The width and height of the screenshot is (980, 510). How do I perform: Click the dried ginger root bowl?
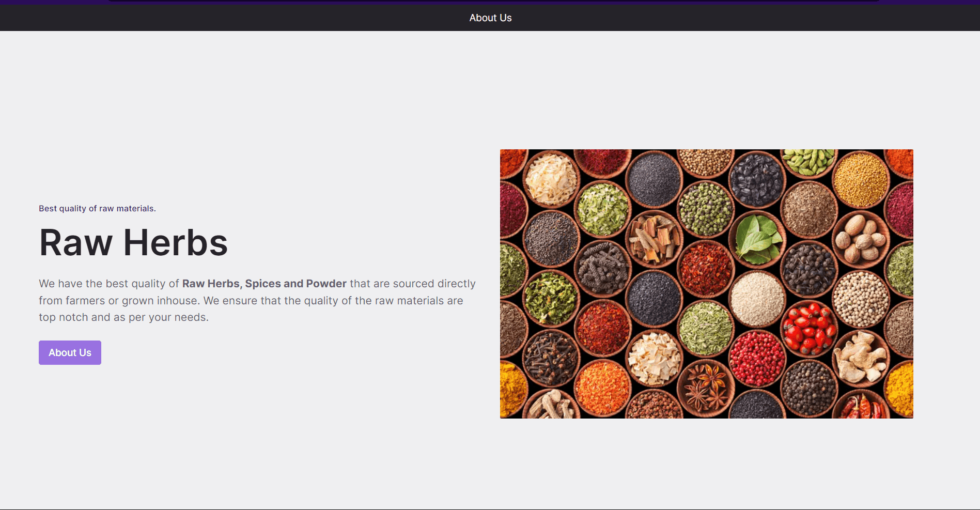click(x=859, y=358)
